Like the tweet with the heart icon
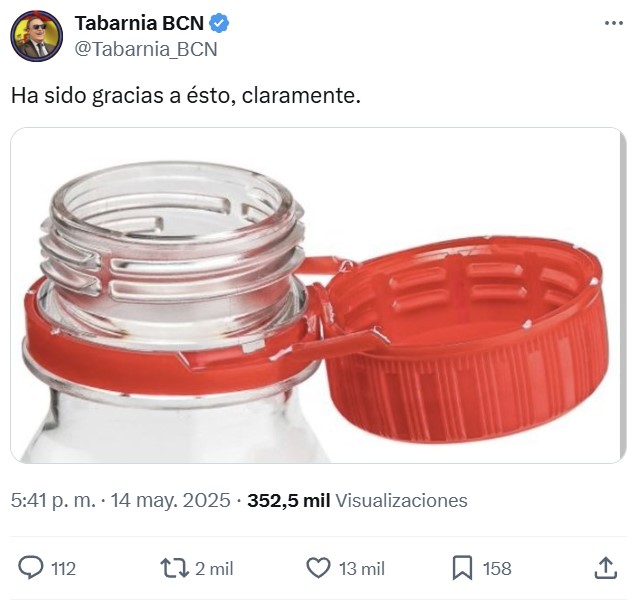The width and height of the screenshot is (636, 610). pyautogui.click(x=318, y=567)
